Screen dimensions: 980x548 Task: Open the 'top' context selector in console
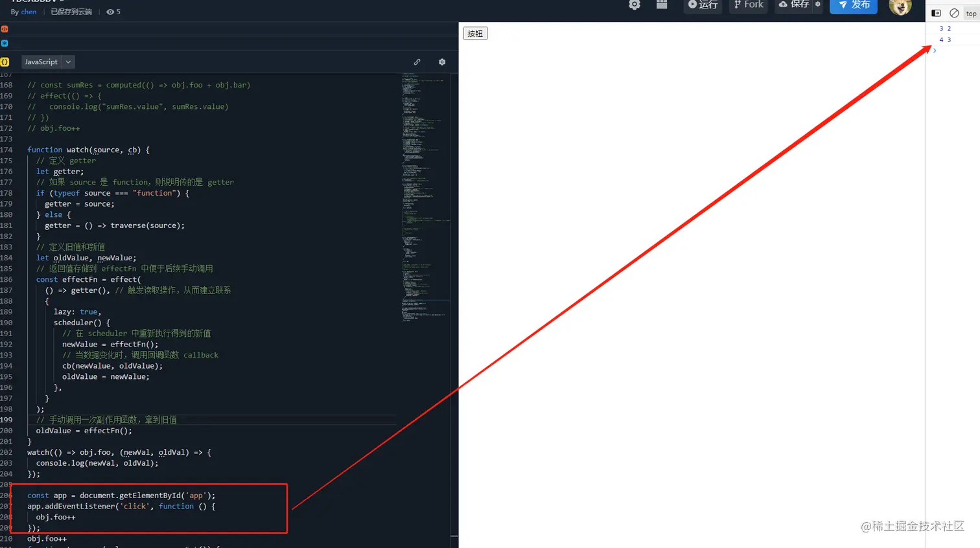pos(971,14)
